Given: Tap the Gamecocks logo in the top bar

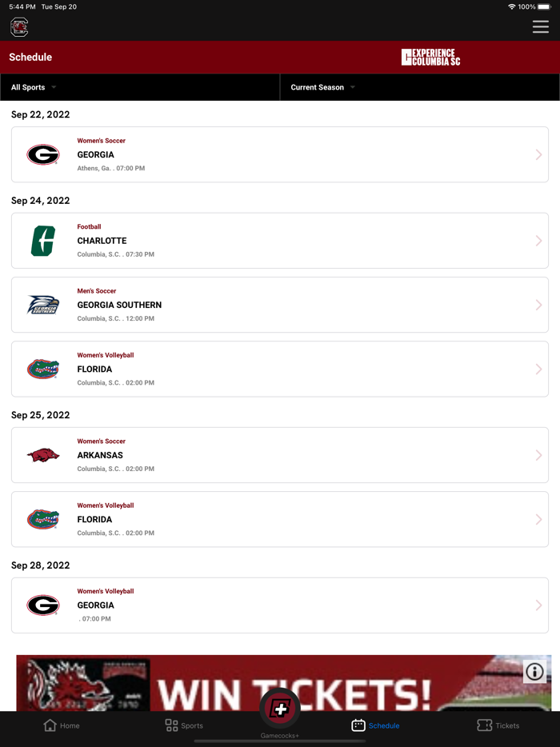Looking at the screenshot, I should pyautogui.click(x=19, y=26).
